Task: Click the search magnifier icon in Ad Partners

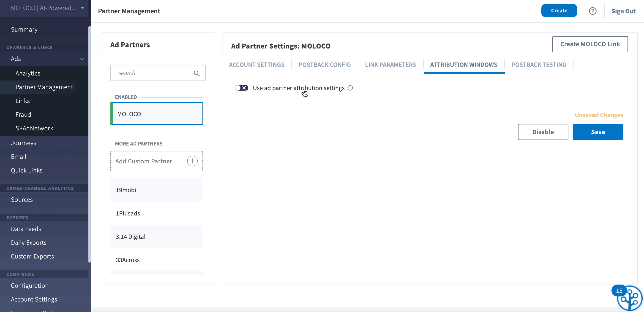Action: tap(197, 73)
